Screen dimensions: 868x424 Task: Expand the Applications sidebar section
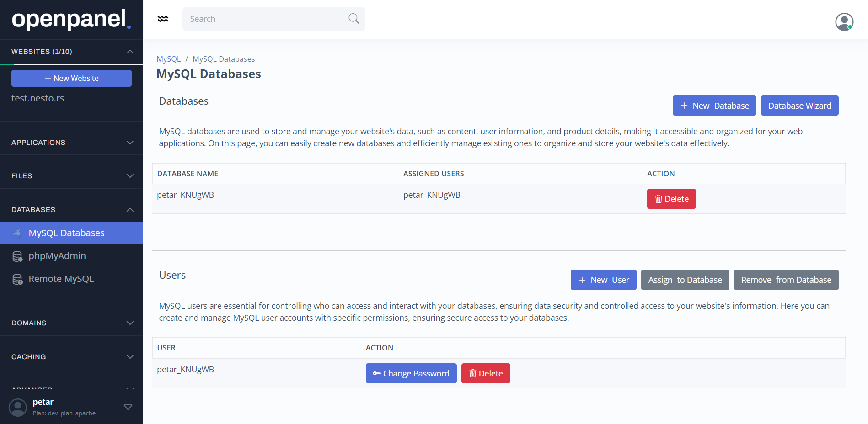tap(72, 143)
